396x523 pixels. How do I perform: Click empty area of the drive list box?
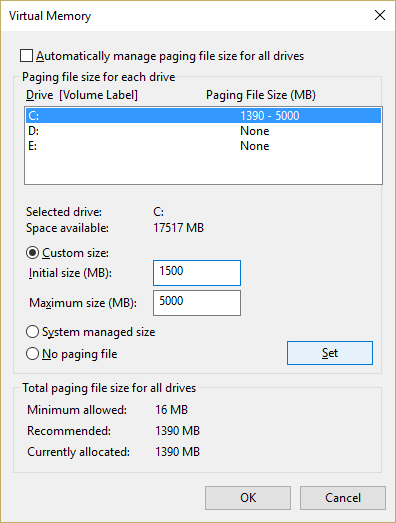tap(203, 168)
